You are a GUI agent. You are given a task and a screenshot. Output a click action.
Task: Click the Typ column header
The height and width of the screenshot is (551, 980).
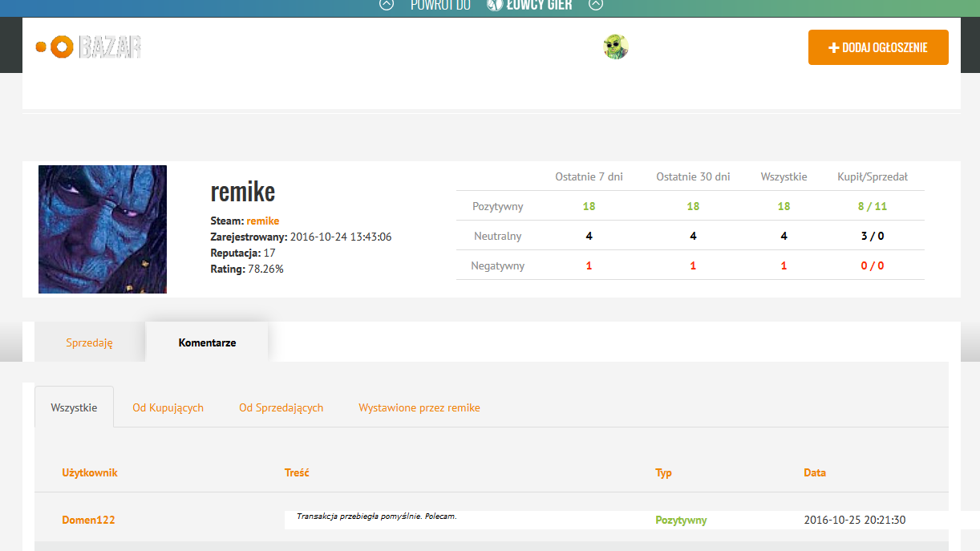(x=664, y=472)
